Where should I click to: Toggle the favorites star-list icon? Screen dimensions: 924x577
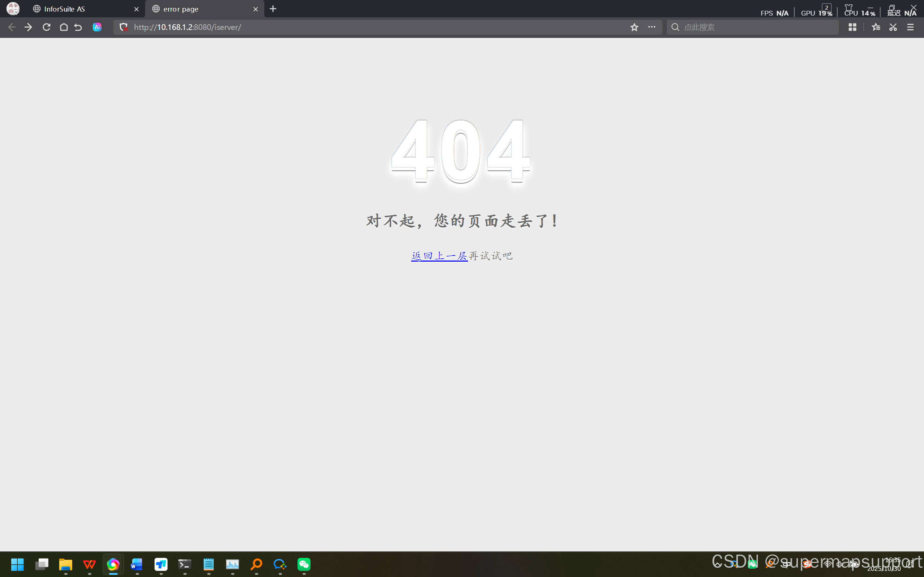tap(876, 27)
